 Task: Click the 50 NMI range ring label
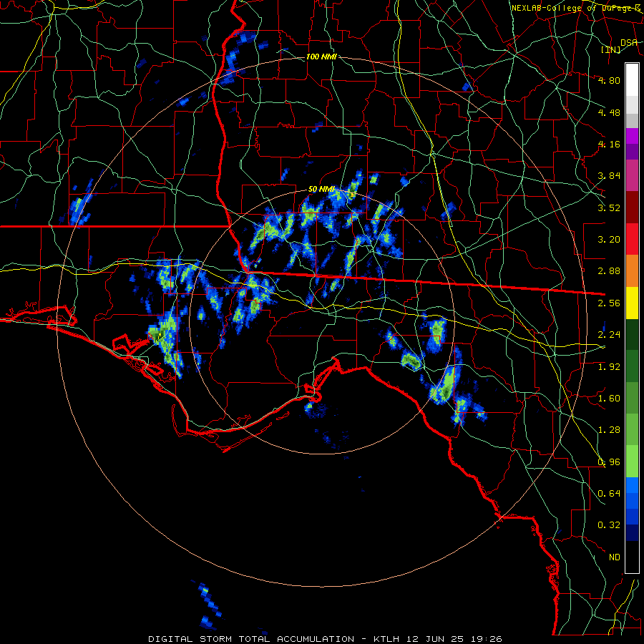[x=321, y=190]
